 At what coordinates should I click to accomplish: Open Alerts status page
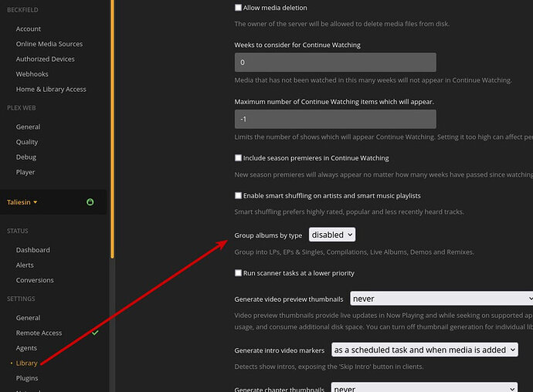point(25,265)
